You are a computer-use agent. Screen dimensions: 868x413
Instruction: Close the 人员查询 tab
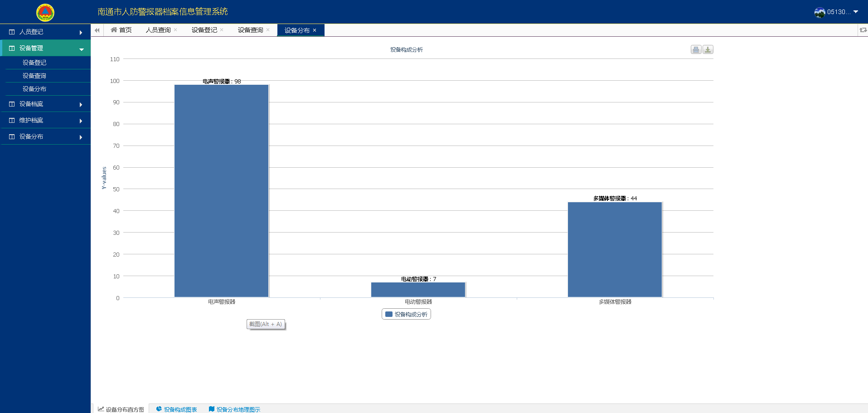[175, 30]
